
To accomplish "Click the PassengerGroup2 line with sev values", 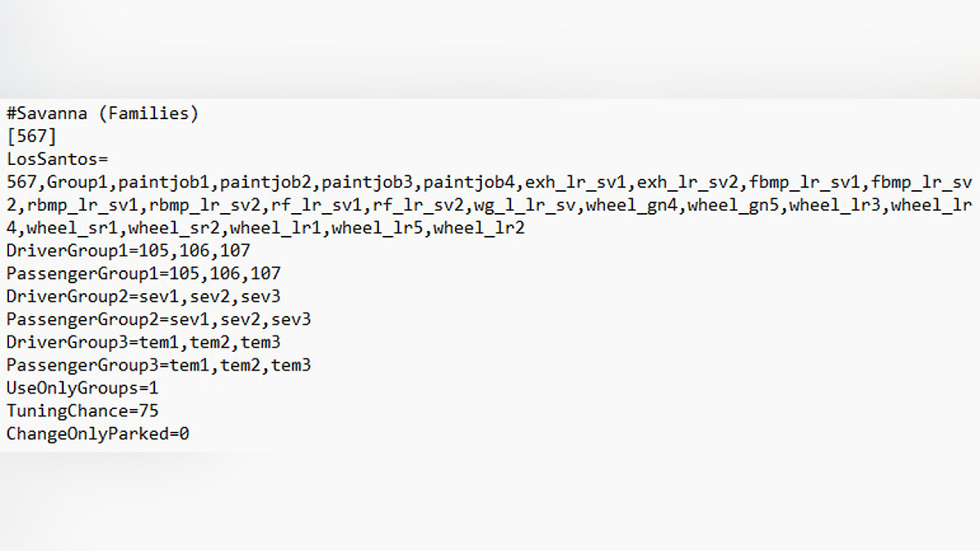I will [x=158, y=319].
